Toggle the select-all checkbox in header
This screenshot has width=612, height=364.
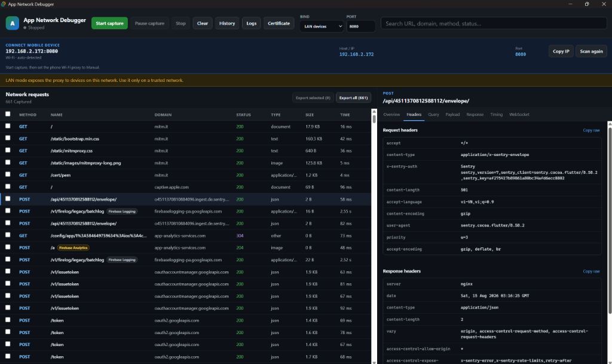pyautogui.click(x=8, y=114)
